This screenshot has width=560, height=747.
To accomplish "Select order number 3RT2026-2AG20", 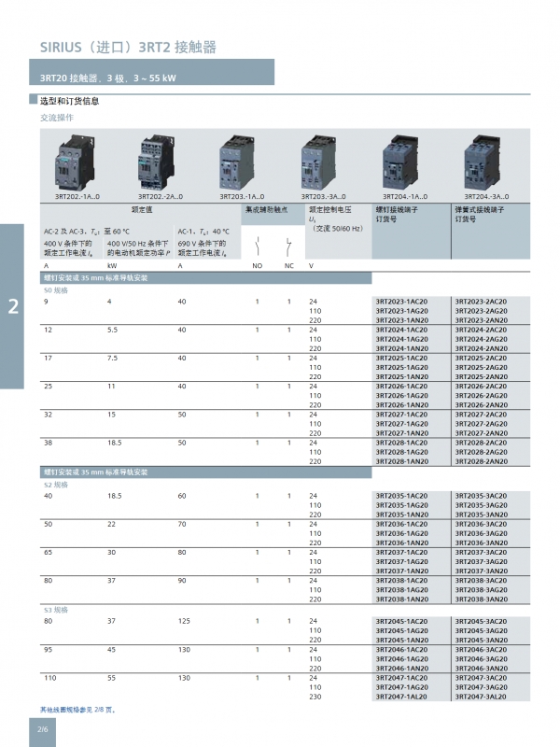I will (x=481, y=395).
